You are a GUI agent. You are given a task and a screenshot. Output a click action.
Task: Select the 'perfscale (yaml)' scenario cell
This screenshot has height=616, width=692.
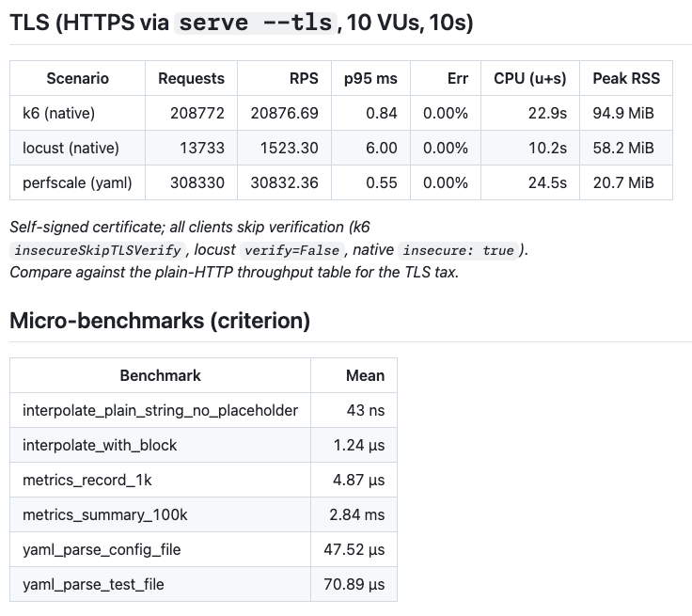coord(77,182)
